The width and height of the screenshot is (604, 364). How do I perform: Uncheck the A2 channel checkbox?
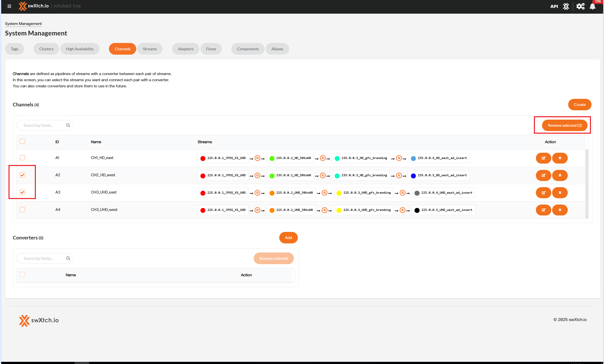22,175
